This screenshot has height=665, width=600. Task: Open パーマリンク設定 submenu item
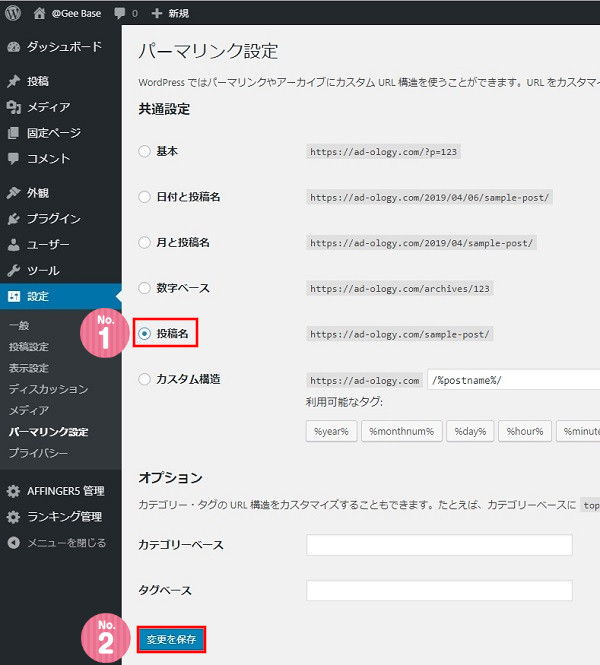(48, 432)
